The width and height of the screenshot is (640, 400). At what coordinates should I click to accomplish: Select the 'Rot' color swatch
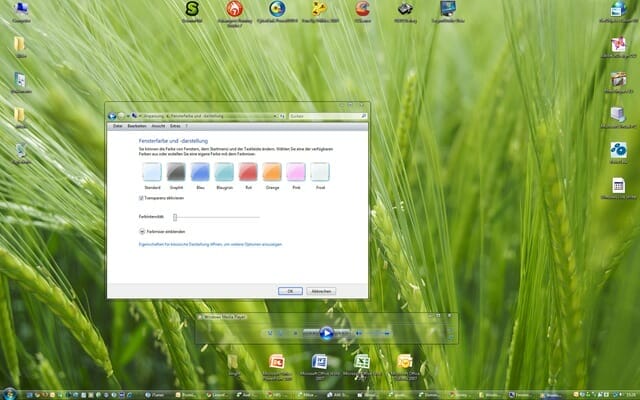click(248, 173)
